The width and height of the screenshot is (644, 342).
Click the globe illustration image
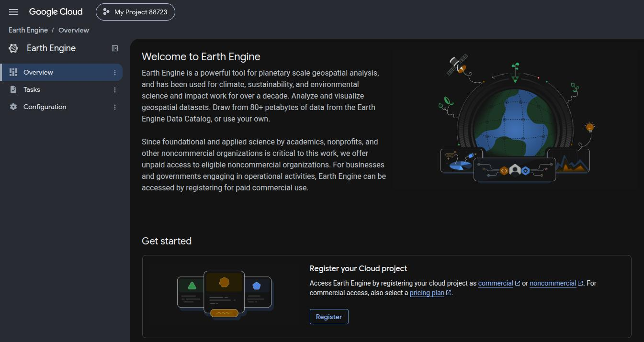tap(516, 119)
